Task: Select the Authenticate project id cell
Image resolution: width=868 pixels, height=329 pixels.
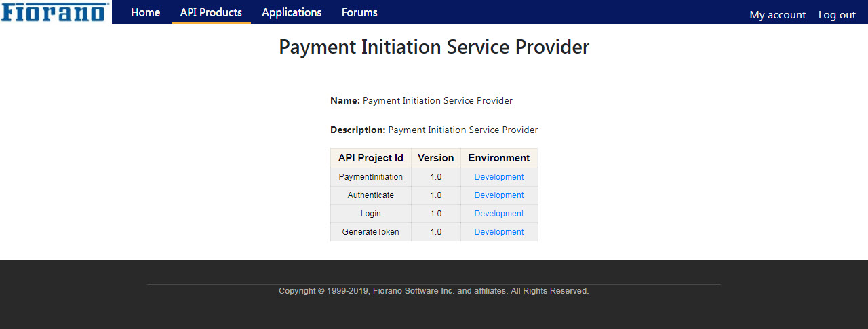Action: tap(371, 195)
